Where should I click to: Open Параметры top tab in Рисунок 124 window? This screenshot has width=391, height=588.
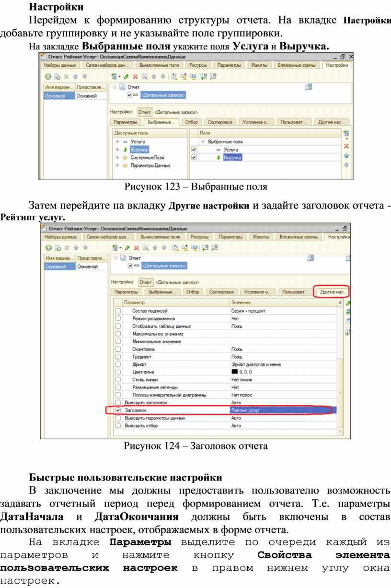click(x=230, y=236)
